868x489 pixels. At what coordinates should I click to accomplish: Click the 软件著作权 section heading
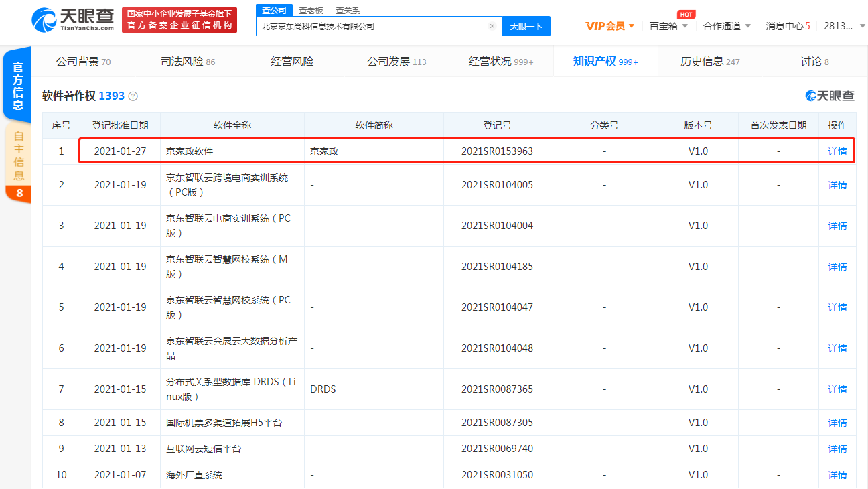pos(69,96)
